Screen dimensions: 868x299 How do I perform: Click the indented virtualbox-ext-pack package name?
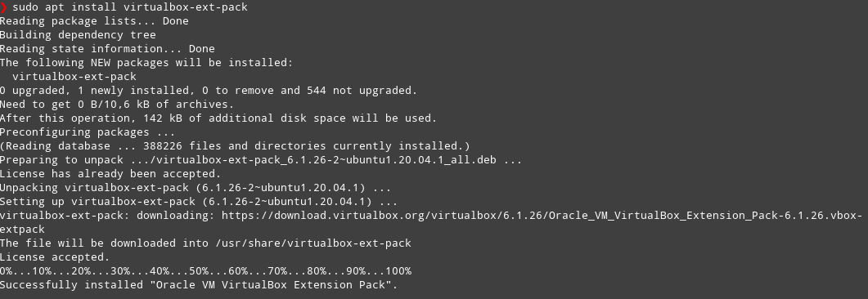point(74,77)
